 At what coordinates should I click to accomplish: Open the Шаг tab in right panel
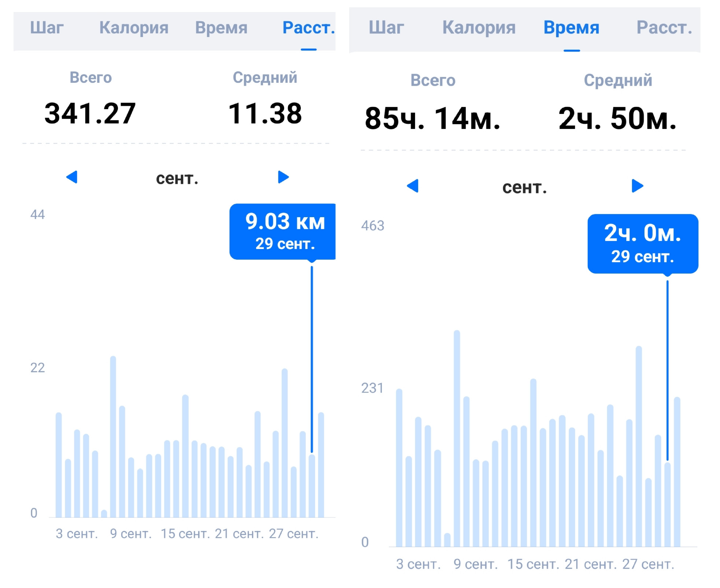coord(386,27)
